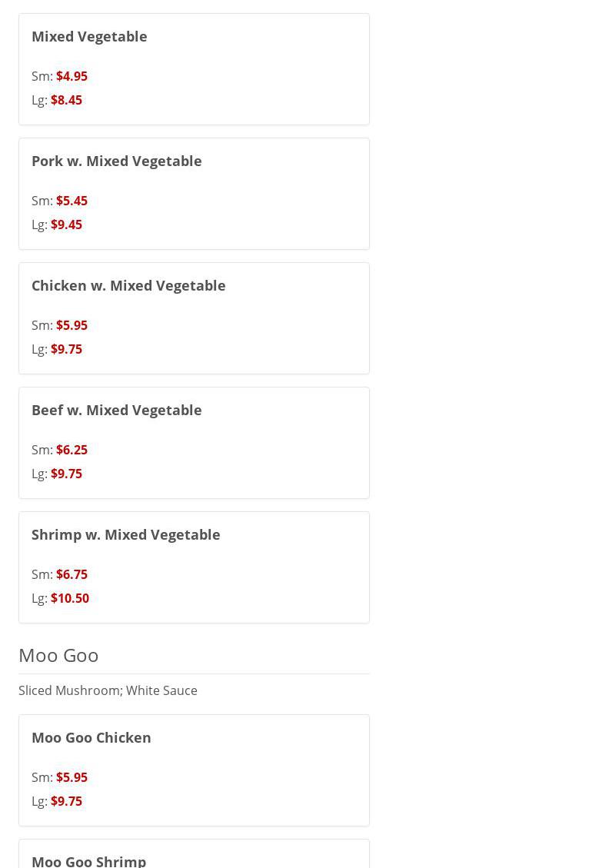Screen dimensions: 592x868
Task: Choose the $8.45 large Mixed Vegetable price
Action: pyautogui.click(x=66, y=100)
